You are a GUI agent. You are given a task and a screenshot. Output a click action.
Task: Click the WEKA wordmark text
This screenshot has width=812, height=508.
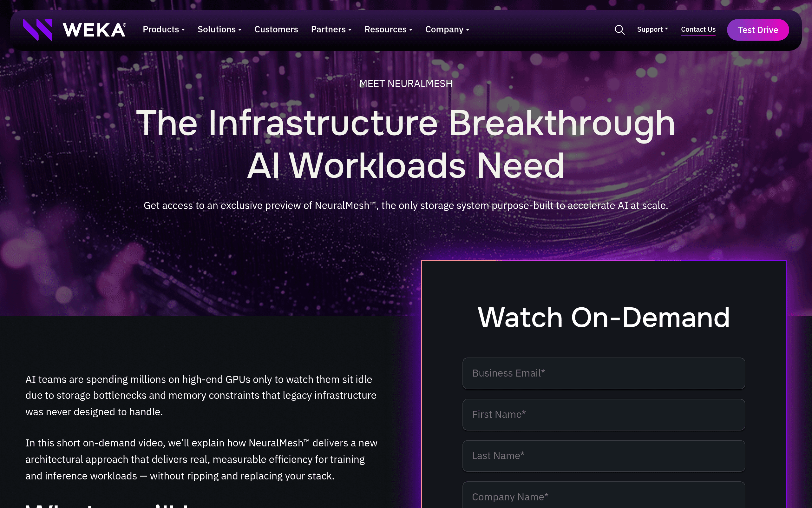click(x=94, y=30)
